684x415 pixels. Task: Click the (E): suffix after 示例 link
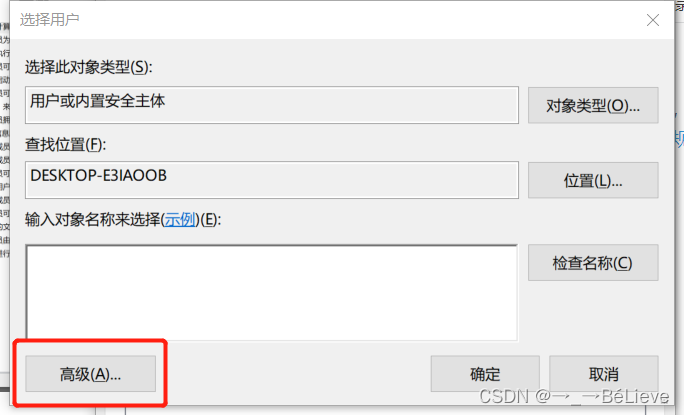click(211, 220)
